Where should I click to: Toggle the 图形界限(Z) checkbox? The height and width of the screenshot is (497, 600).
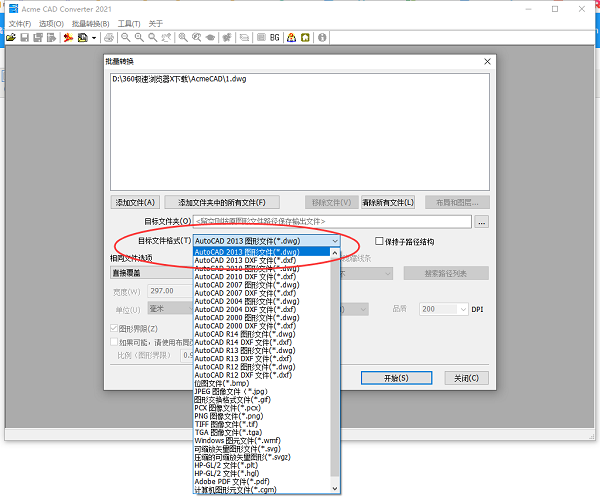(x=114, y=328)
